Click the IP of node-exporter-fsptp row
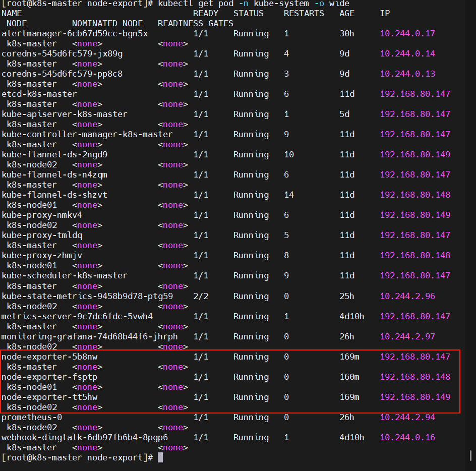The height and width of the screenshot is (471, 476). (x=415, y=377)
